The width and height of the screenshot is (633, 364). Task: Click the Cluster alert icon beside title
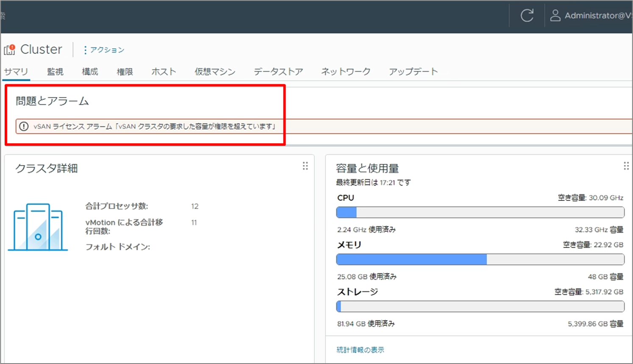pyautogui.click(x=9, y=50)
